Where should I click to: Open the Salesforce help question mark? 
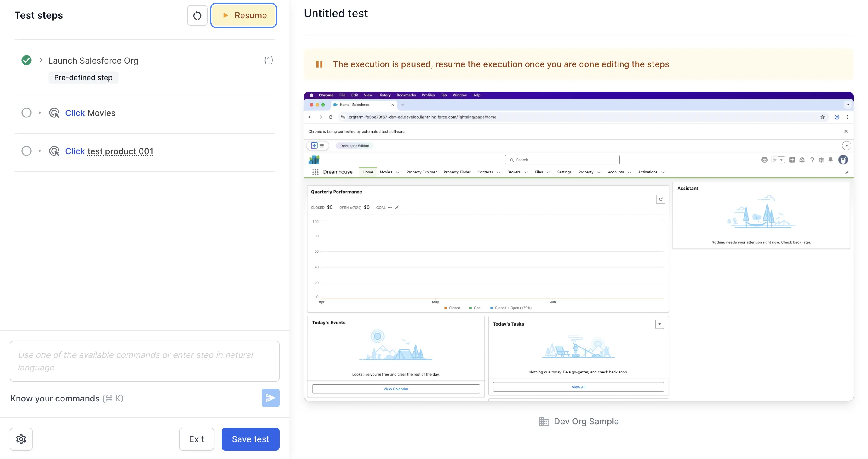tap(812, 160)
